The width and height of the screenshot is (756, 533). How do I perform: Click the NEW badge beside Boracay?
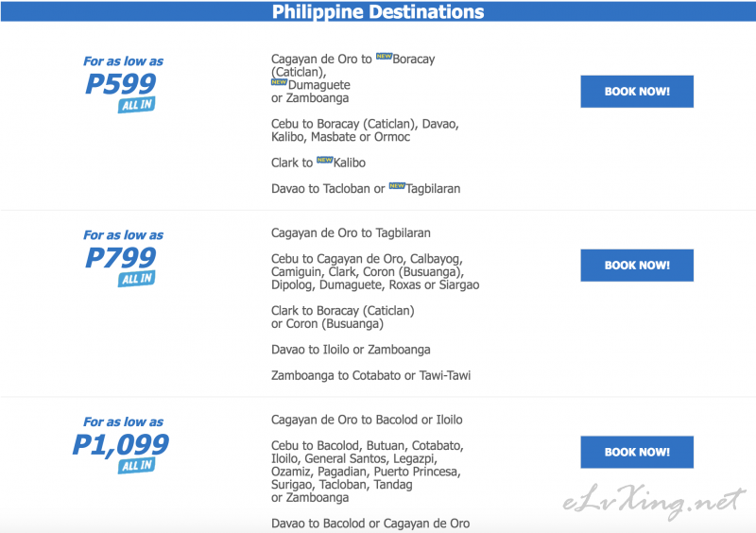[x=384, y=56]
